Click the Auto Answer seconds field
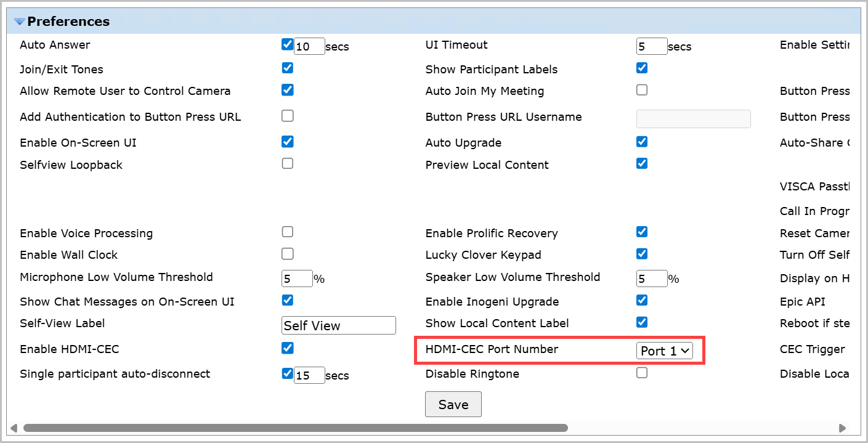This screenshot has height=443, width=868. [309, 46]
